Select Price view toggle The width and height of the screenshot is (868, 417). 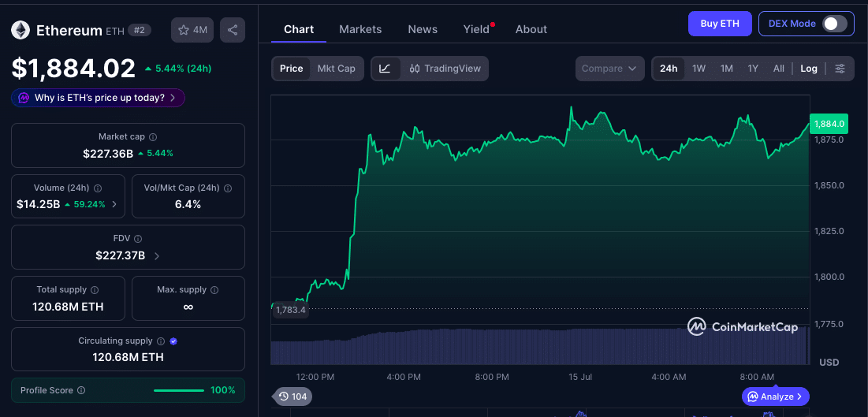(291, 69)
